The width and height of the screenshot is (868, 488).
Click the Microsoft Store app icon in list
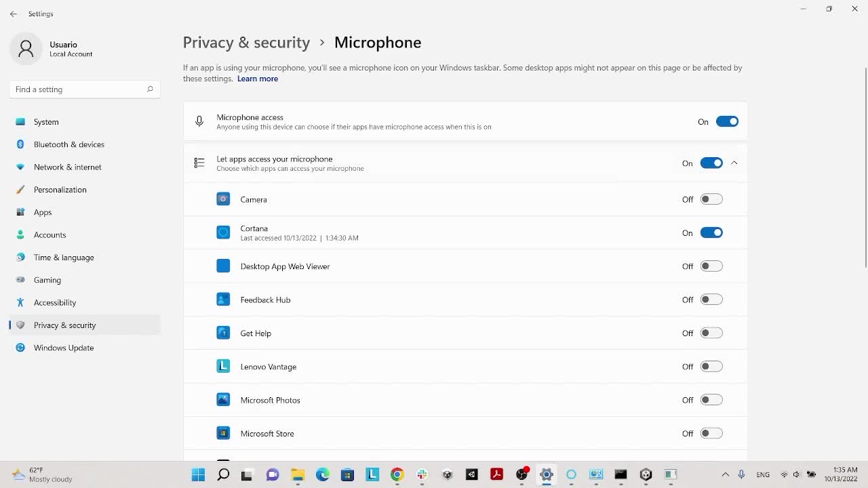click(223, 433)
